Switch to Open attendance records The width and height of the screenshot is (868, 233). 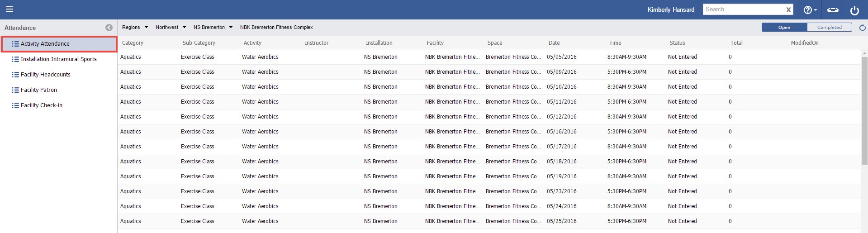pyautogui.click(x=784, y=28)
